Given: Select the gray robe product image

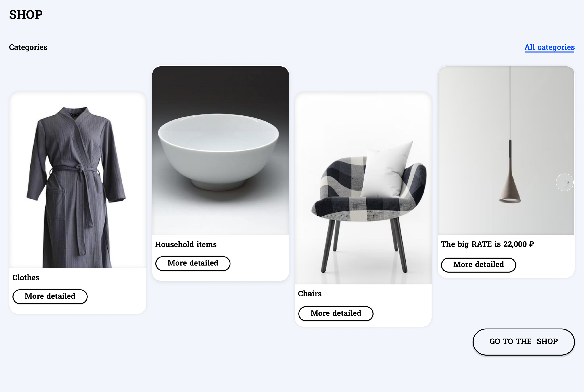Looking at the screenshot, I should point(78,180).
